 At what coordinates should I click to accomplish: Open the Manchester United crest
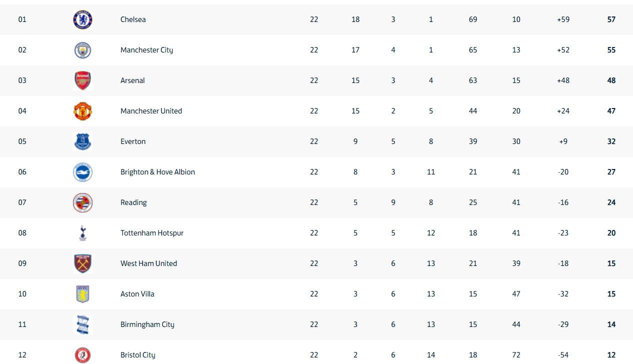pos(82,111)
